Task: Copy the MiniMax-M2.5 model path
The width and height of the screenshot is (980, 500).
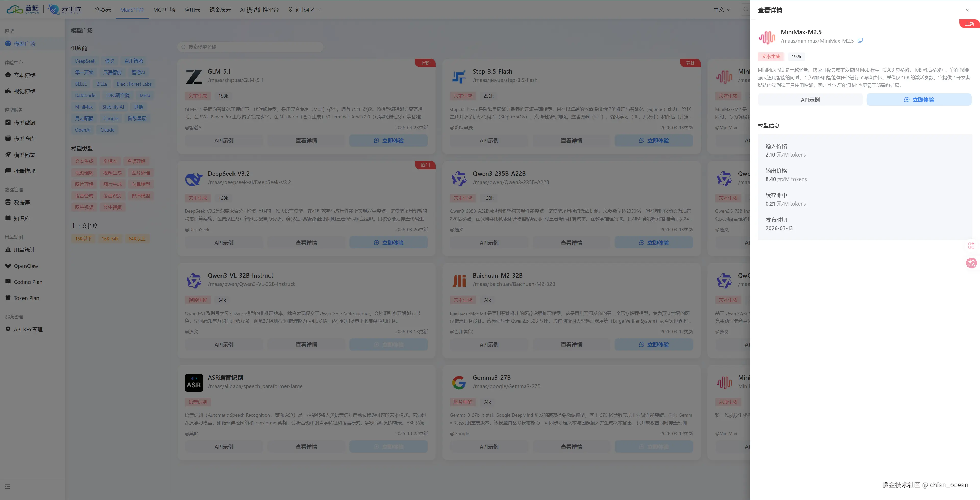Action: click(860, 40)
